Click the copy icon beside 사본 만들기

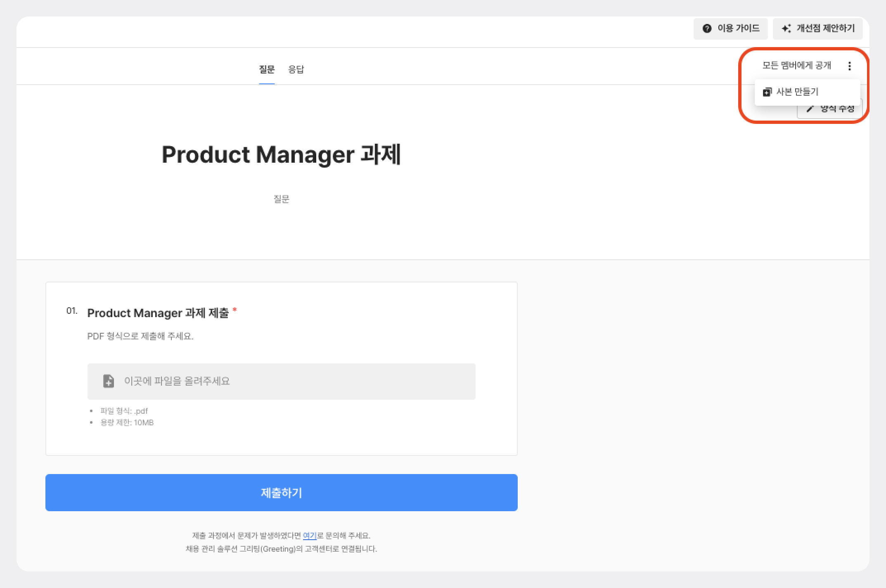point(767,92)
